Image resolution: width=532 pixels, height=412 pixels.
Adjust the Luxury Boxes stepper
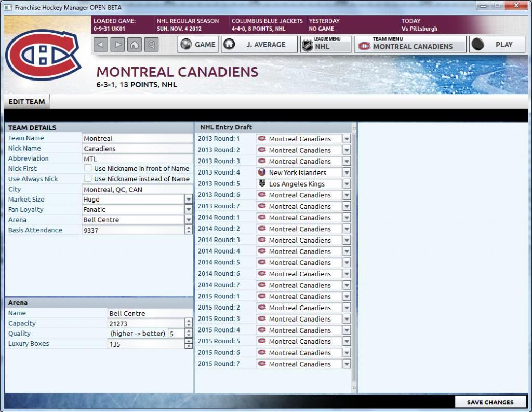tap(189, 343)
